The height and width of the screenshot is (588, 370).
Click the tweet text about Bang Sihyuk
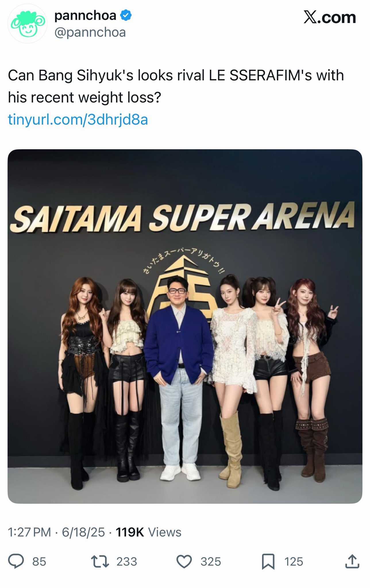pos(176,86)
